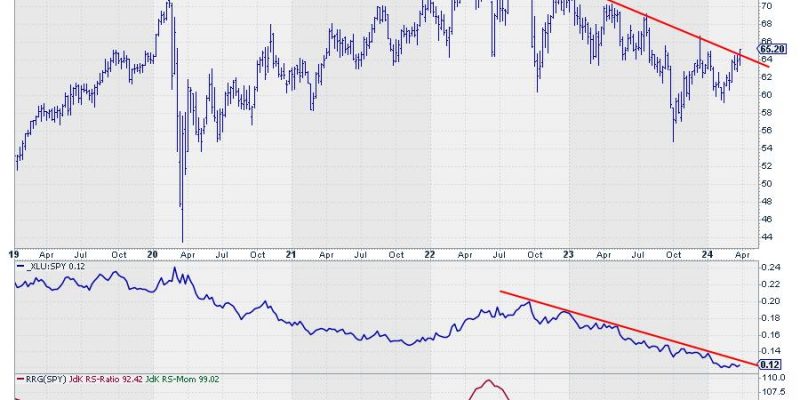Click the 54 price axis label
This screenshot has width=800, height=400.
point(766,148)
